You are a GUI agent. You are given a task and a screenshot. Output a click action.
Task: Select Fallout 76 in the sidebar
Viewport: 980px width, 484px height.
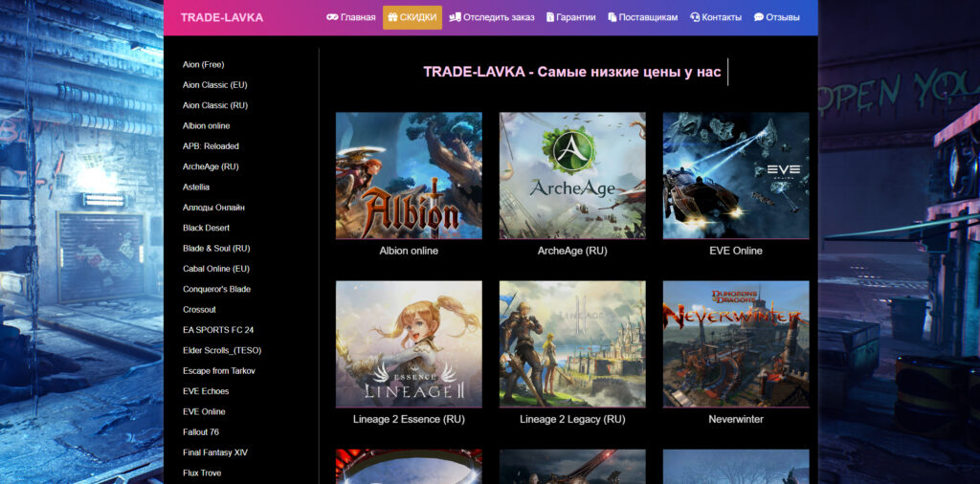point(201,431)
